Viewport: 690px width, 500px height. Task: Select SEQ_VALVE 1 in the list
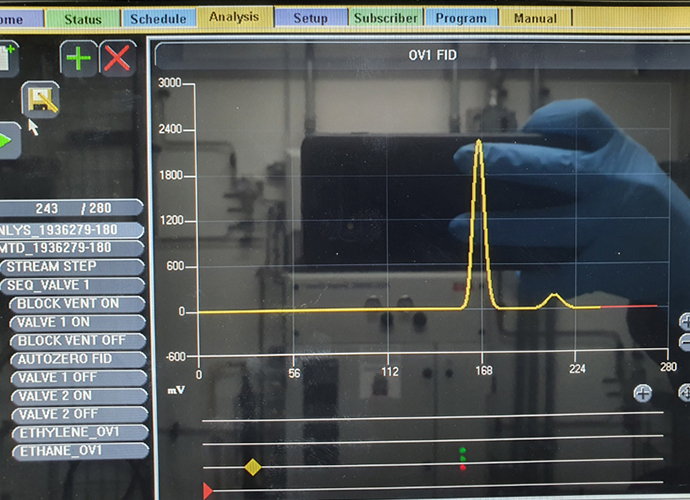[x=73, y=285]
